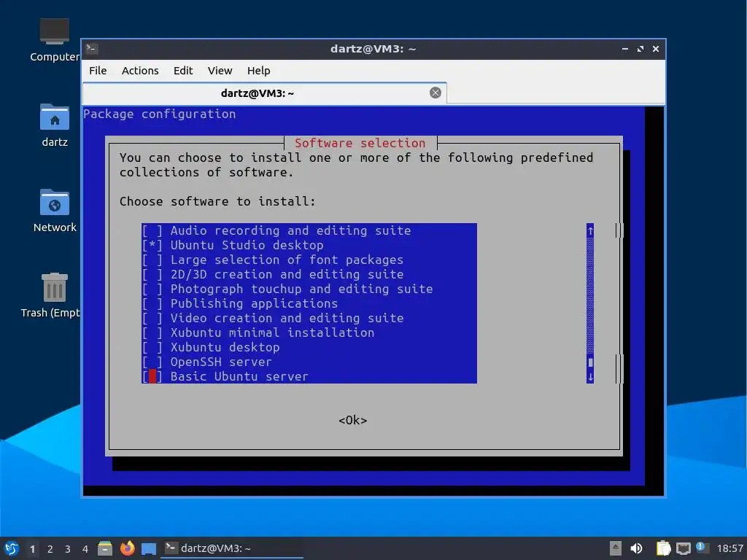Open the Trash desktop icon
The width and height of the screenshot is (747, 560).
tap(52, 295)
